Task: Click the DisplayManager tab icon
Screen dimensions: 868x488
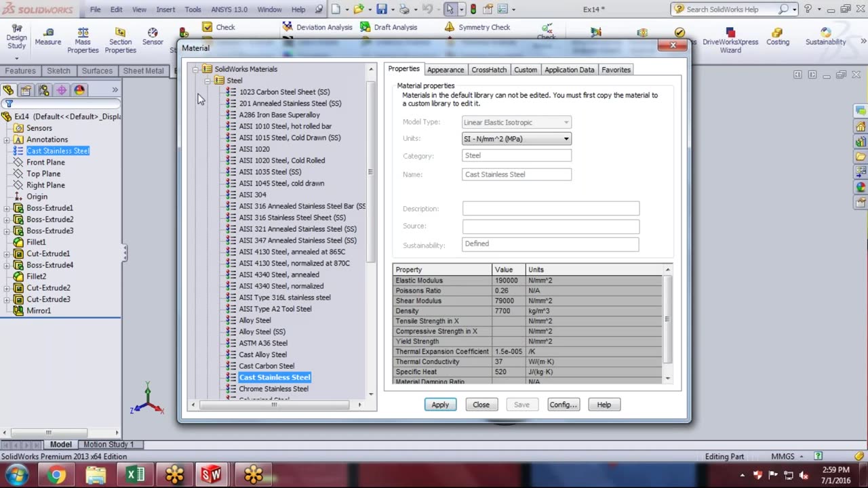Action: pyautogui.click(x=79, y=90)
